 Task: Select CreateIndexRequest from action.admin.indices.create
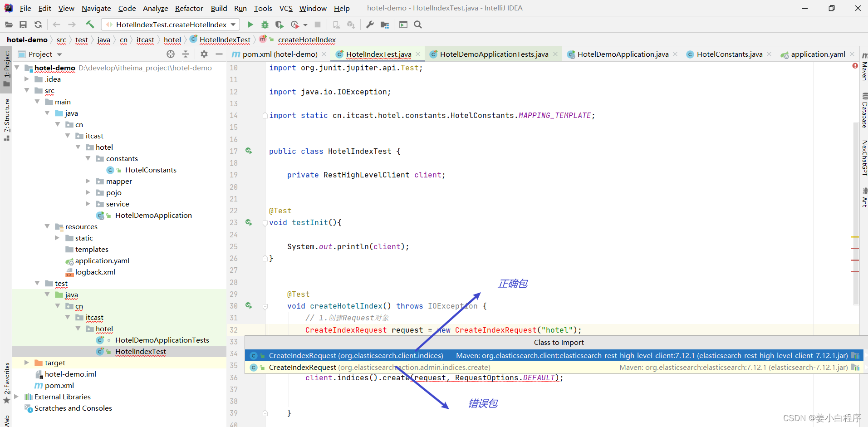(x=554, y=368)
